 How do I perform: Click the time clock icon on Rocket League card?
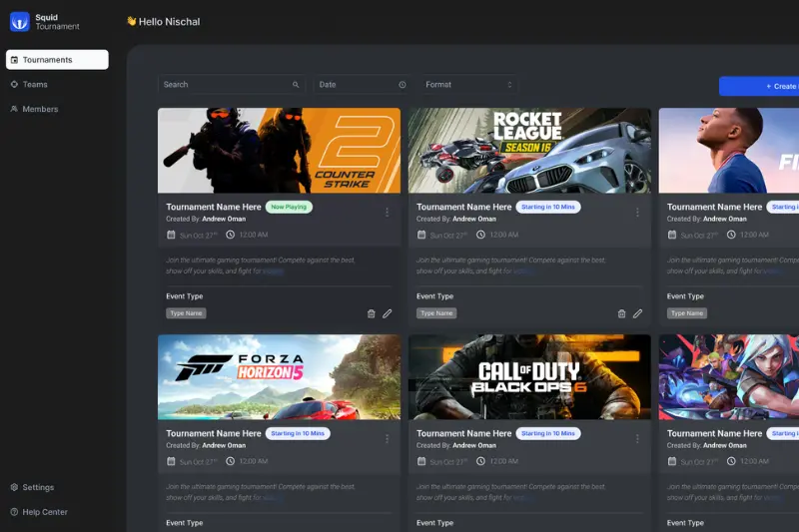tap(480, 235)
